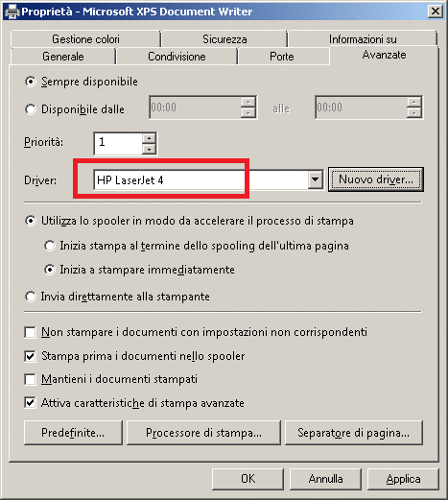This screenshot has width=448, height=500.
Task: Enable Non stampare i documenti con impostazioni non corrispondenti
Action: click(30, 332)
